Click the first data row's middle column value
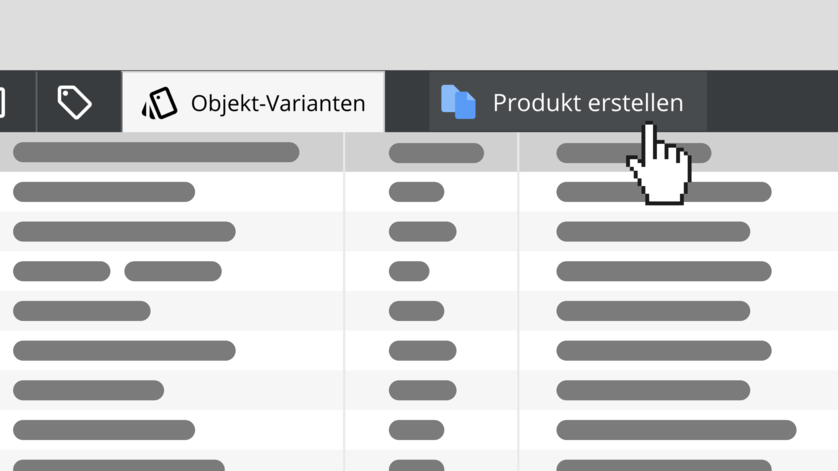 [416, 192]
